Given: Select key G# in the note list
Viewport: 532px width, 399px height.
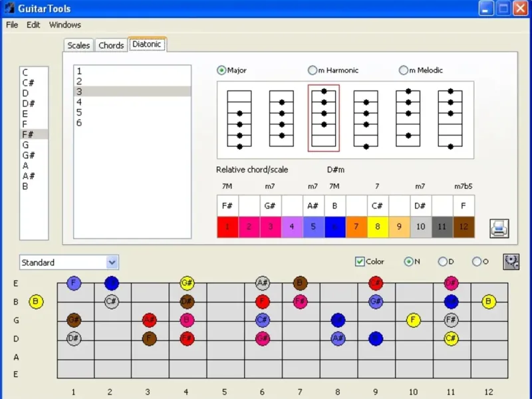Looking at the screenshot, I should tap(34, 155).
